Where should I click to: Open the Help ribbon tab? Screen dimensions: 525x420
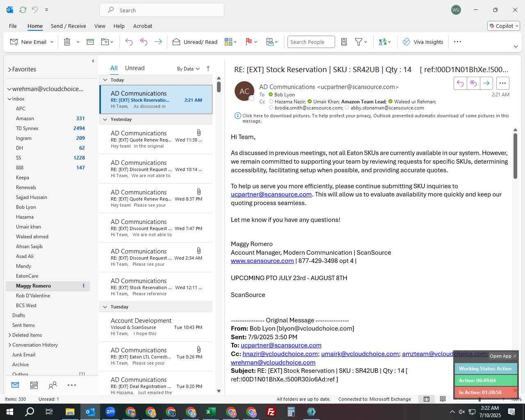(119, 26)
